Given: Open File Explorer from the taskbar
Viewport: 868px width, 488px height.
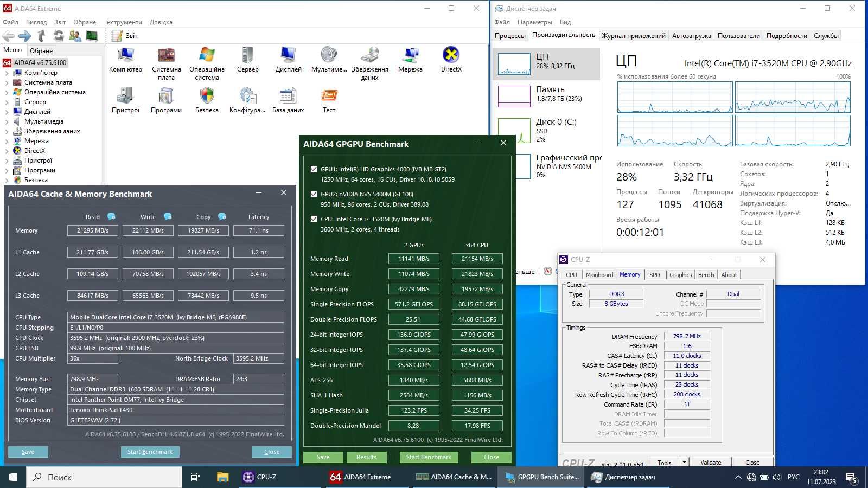Looking at the screenshot, I should coord(222,477).
